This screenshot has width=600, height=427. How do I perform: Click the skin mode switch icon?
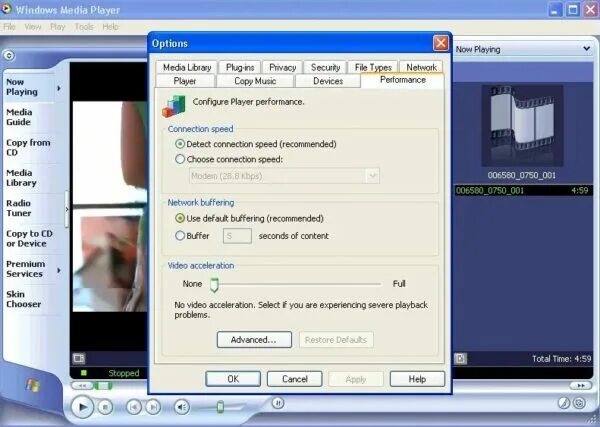(x=564, y=403)
